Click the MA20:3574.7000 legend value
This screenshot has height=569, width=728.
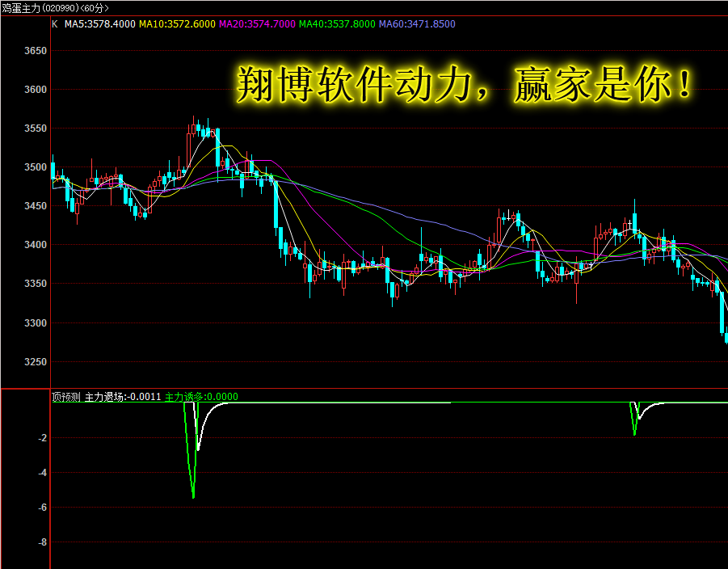257,24
